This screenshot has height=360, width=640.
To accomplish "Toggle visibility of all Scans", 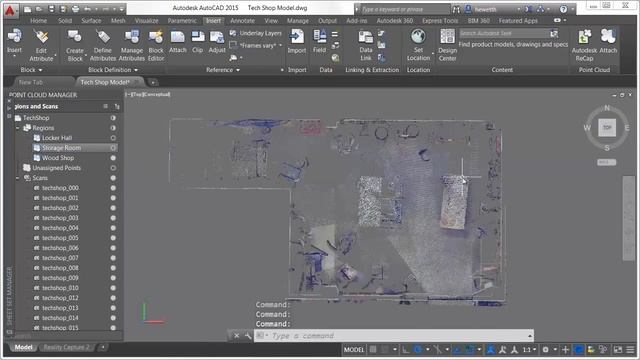I will pyautogui.click(x=113, y=178).
